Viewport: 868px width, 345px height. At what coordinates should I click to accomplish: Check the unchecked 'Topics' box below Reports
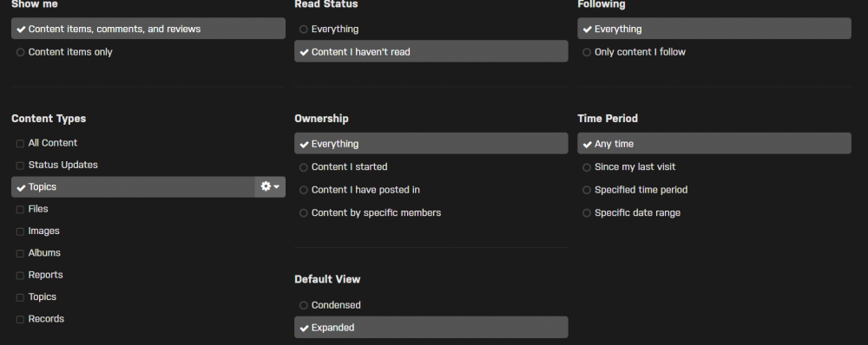pos(20,297)
